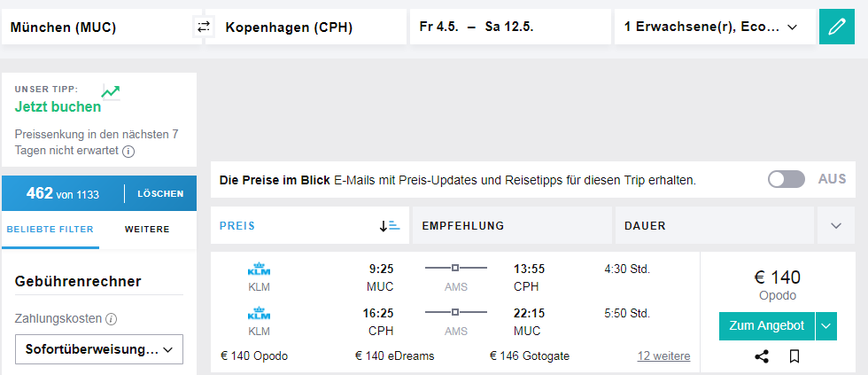Screen dimensions: 868x375
Task: Expand more sort options chevron
Action: coord(836,226)
